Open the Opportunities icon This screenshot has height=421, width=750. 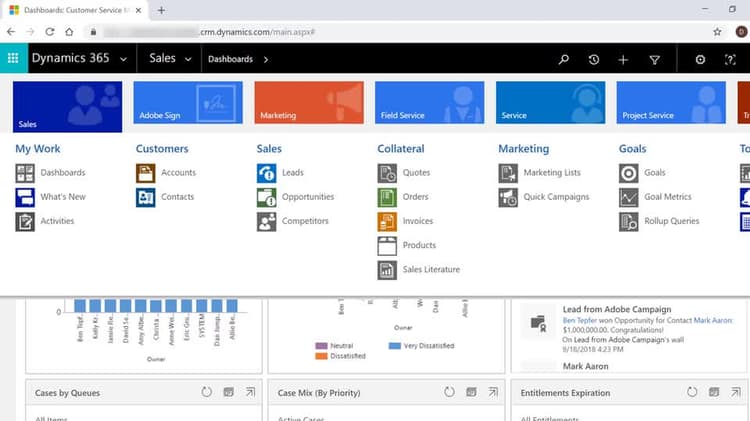point(266,197)
